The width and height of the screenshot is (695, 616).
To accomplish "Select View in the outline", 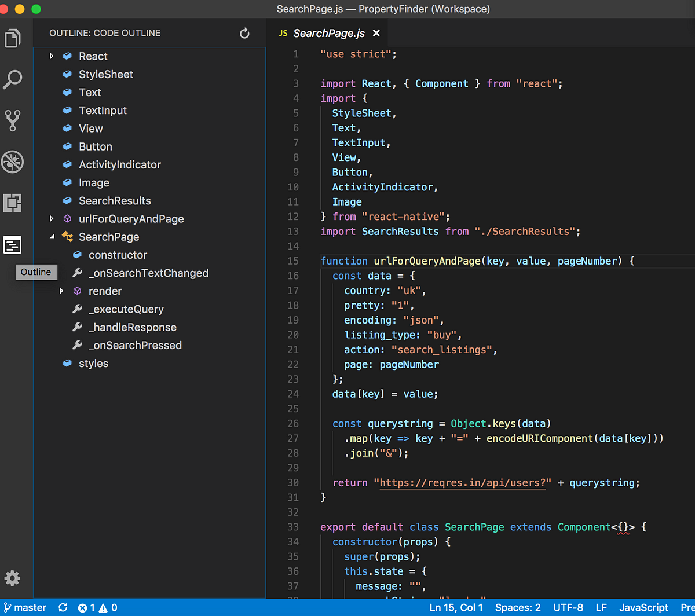I will pos(91,129).
